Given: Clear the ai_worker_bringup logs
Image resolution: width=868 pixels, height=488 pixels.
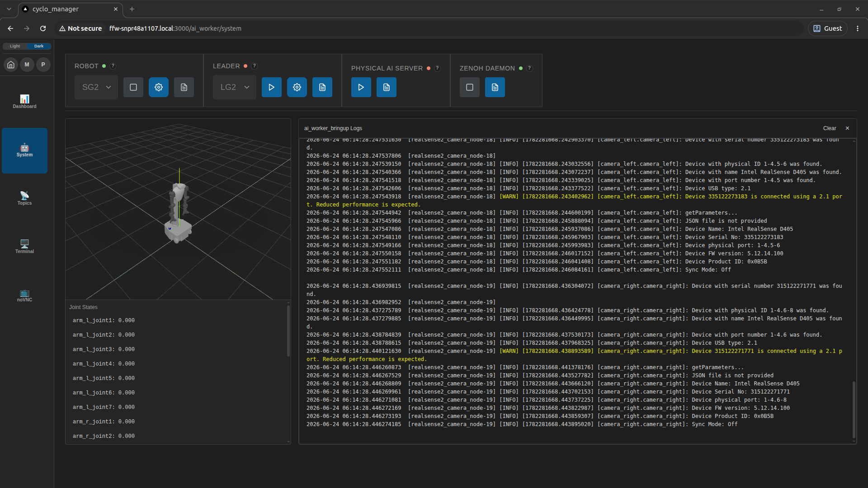Looking at the screenshot, I should click(x=830, y=128).
